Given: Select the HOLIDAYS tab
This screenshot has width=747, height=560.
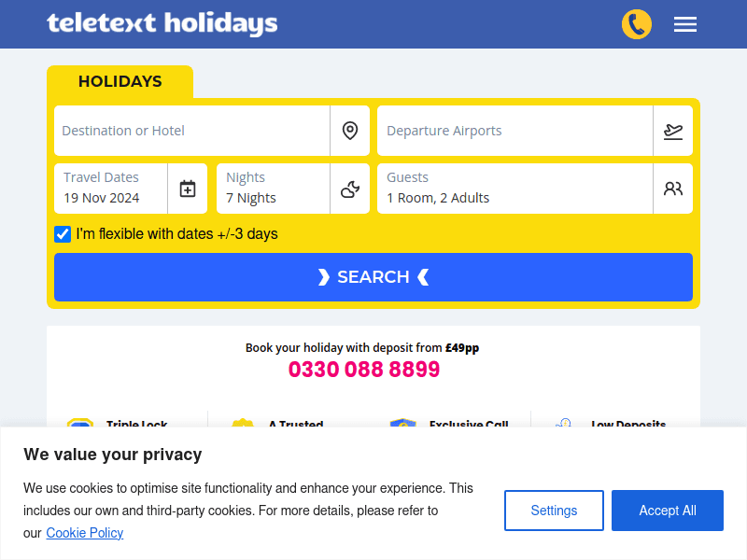Looking at the screenshot, I should point(120,82).
